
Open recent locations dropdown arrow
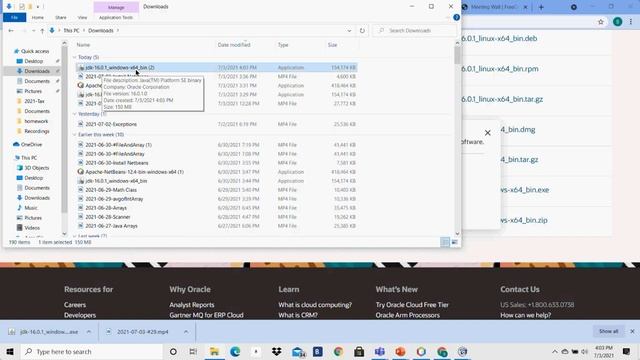(x=33, y=31)
